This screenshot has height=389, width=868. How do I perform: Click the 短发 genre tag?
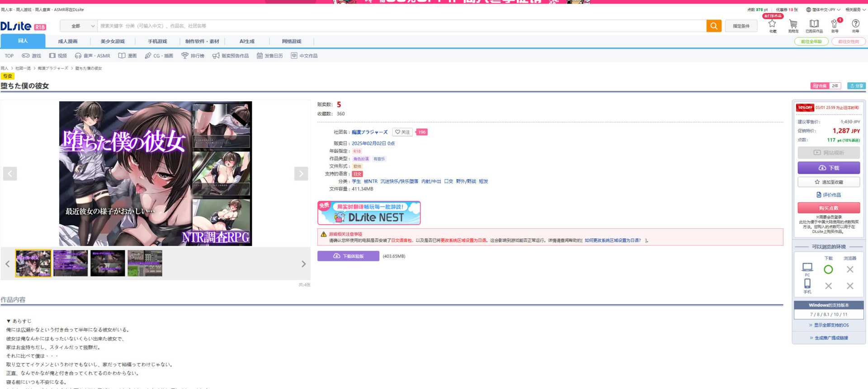tap(483, 181)
